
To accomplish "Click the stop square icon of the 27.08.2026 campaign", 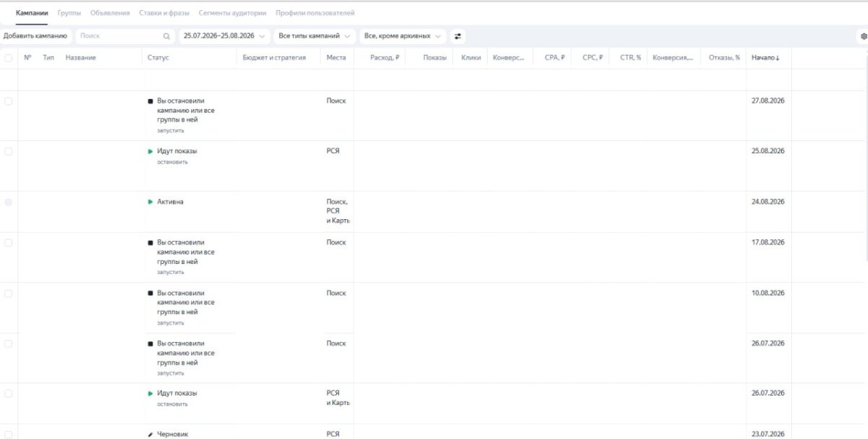I will tap(150, 101).
